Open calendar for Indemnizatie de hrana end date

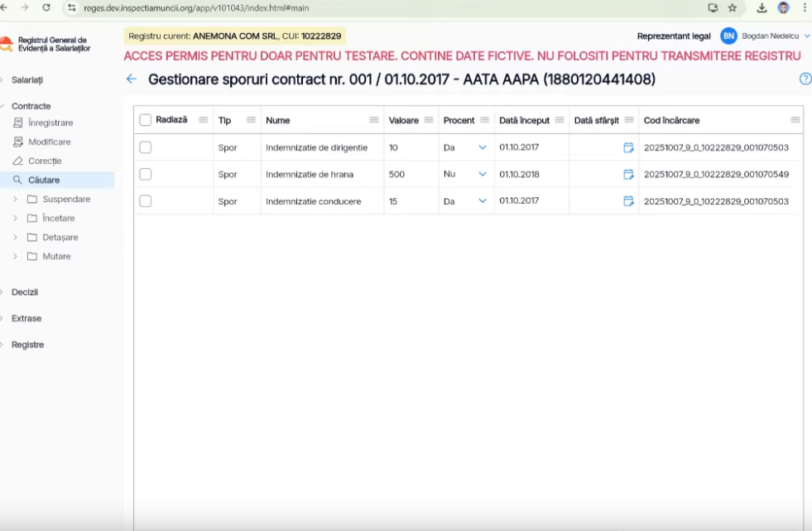[x=628, y=175]
